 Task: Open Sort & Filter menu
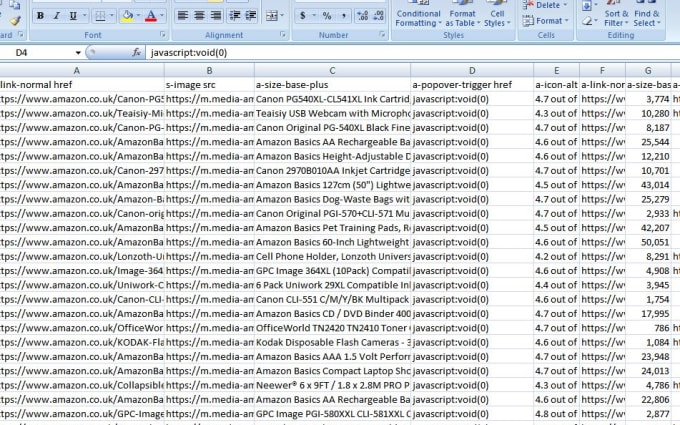(616, 14)
